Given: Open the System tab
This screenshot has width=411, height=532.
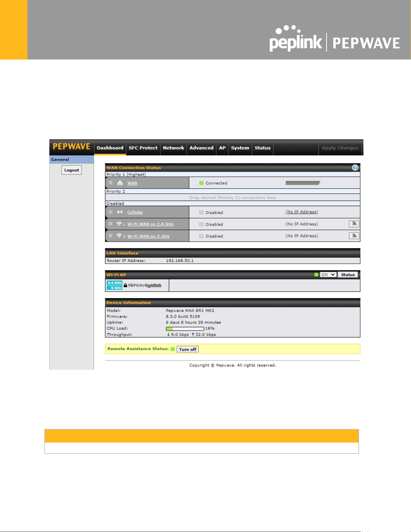Looking at the screenshot, I should [240, 148].
